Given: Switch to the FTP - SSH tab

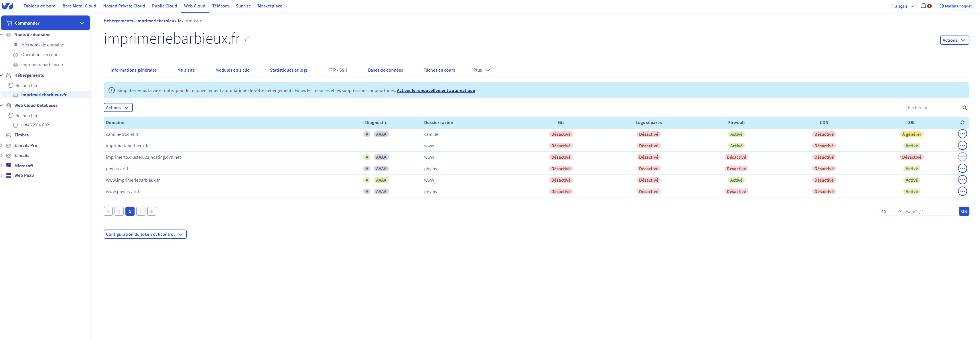Looking at the screenshot, I should click(338, 70).
